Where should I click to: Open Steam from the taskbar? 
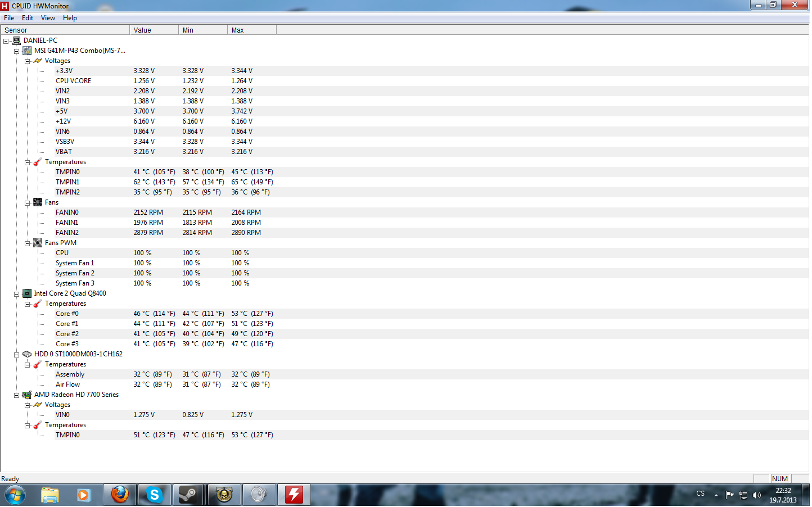[x=188, y=495]
